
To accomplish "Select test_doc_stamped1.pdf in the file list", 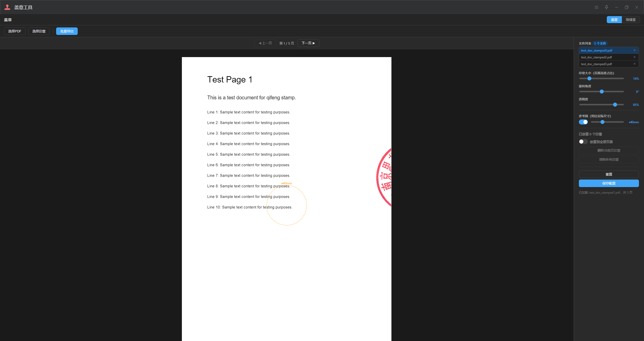I will 609,50.
